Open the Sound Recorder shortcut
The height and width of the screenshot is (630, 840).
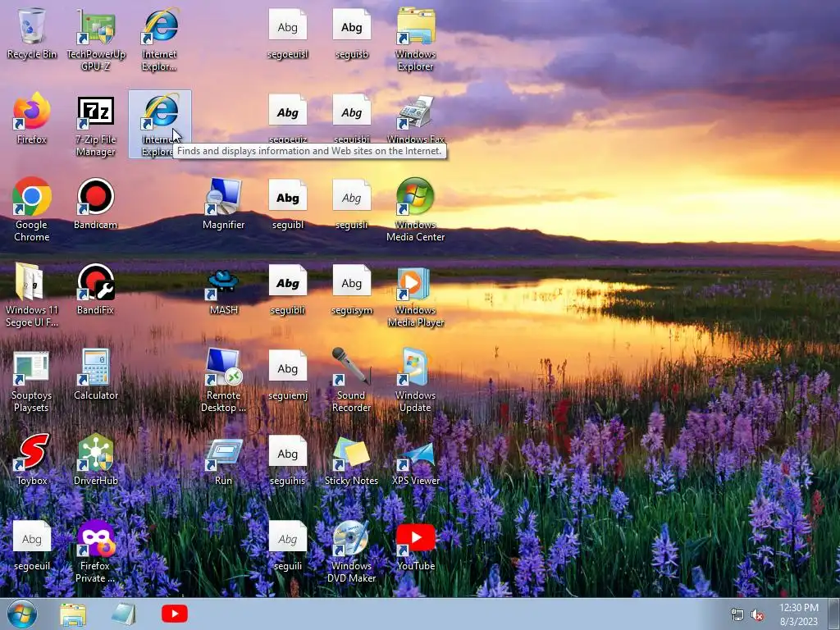coord(351,380)
